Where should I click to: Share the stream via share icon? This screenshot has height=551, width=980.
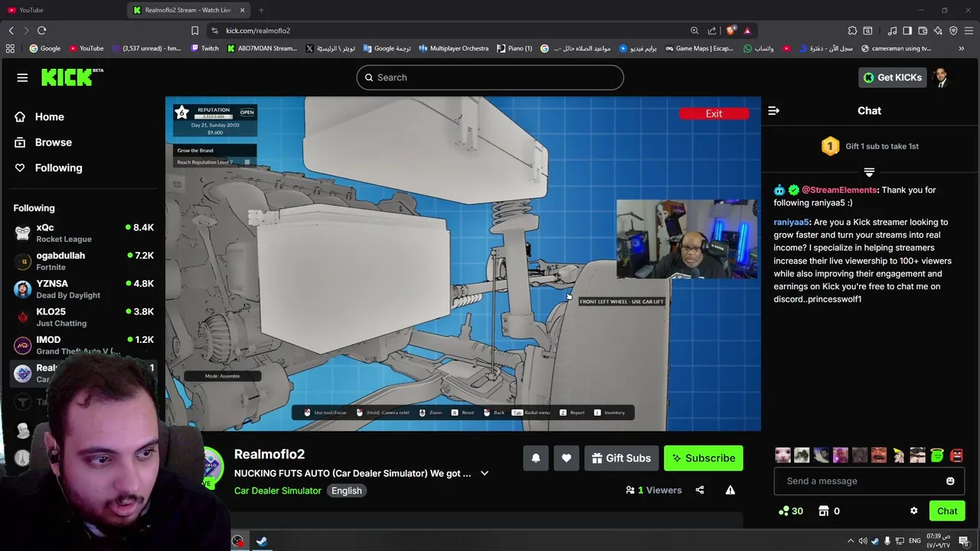(x=700, y=490)
